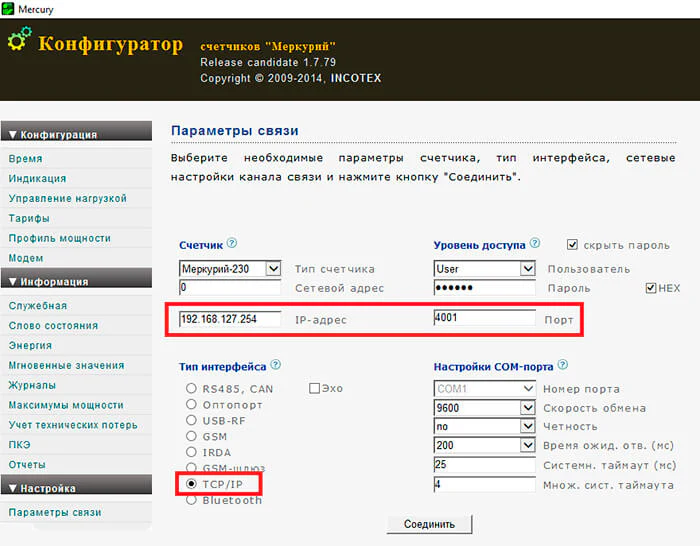
Task: Open the help icon beside Счетчик
Action: tap(232, 243)
